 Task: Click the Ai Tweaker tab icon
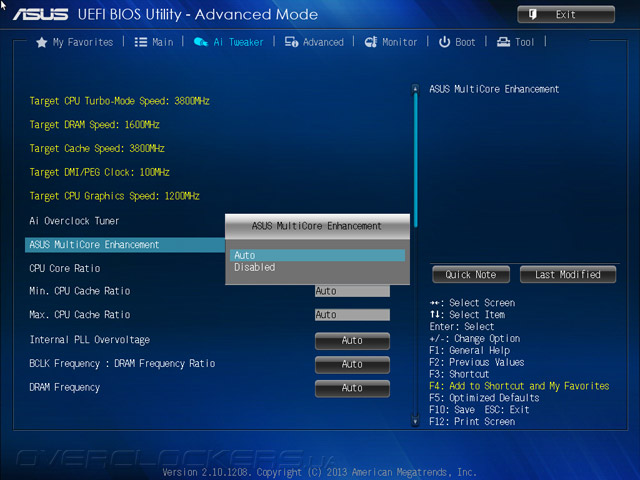tap(201, 42)
